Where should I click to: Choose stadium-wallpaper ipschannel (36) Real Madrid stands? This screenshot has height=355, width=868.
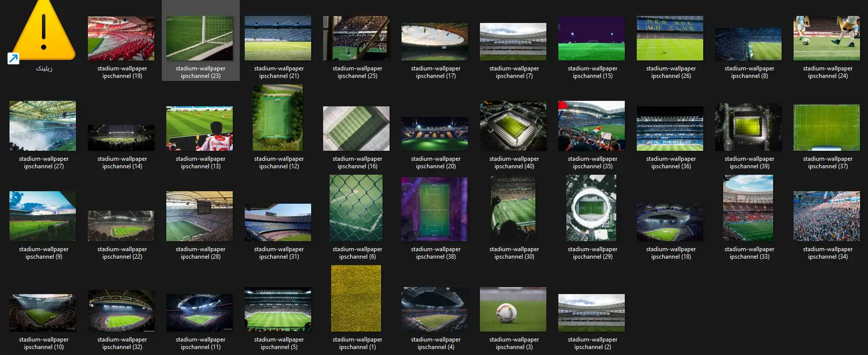pyautogui.click(x=670, y=128)
